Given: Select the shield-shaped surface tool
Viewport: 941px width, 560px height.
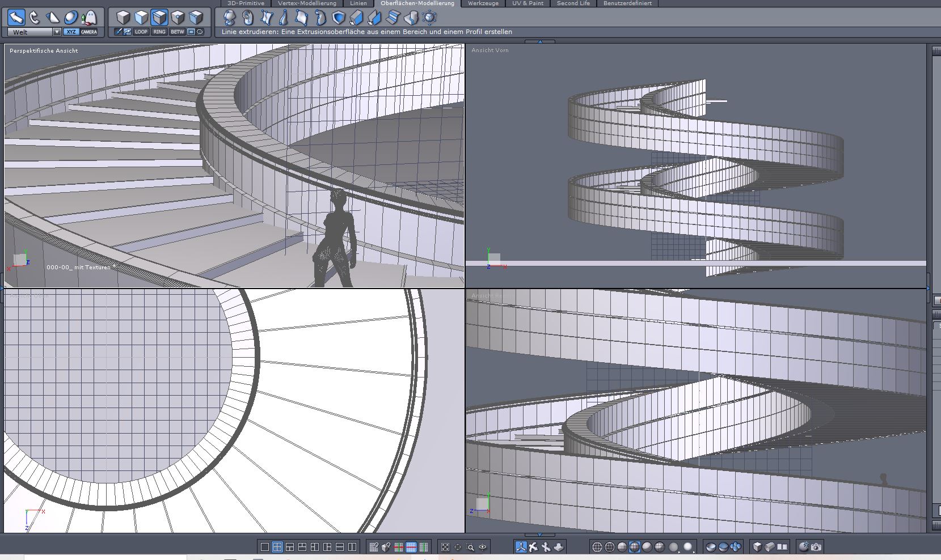Looking at the screenshot, I should click(x=339, y=18).
